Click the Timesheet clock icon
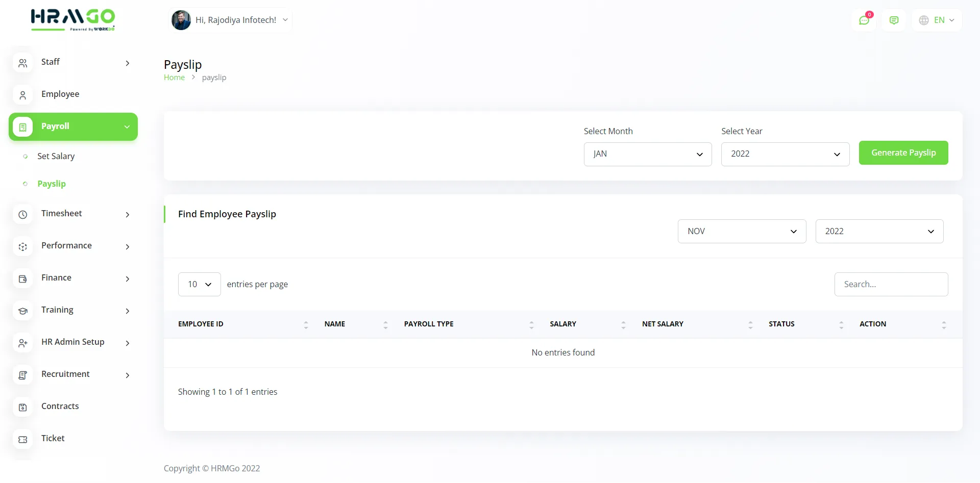This screenshot has height=483, width=980. [x=23, y=215]
